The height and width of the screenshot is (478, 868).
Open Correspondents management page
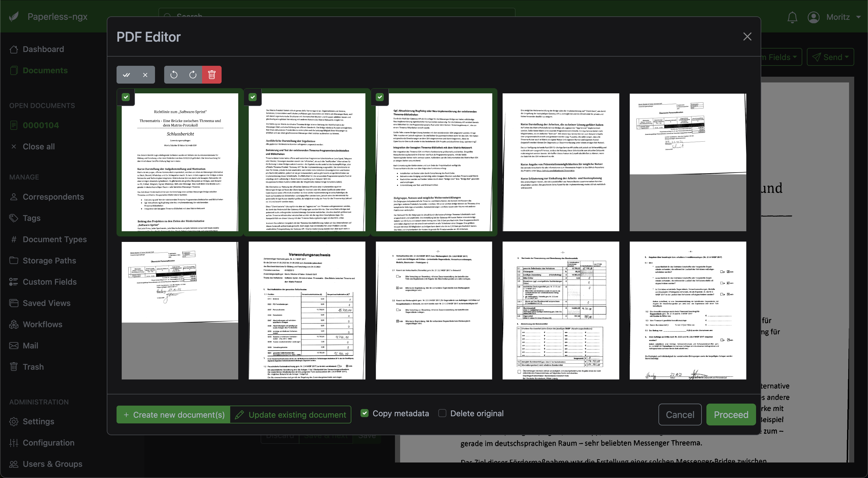coord(53,197)
